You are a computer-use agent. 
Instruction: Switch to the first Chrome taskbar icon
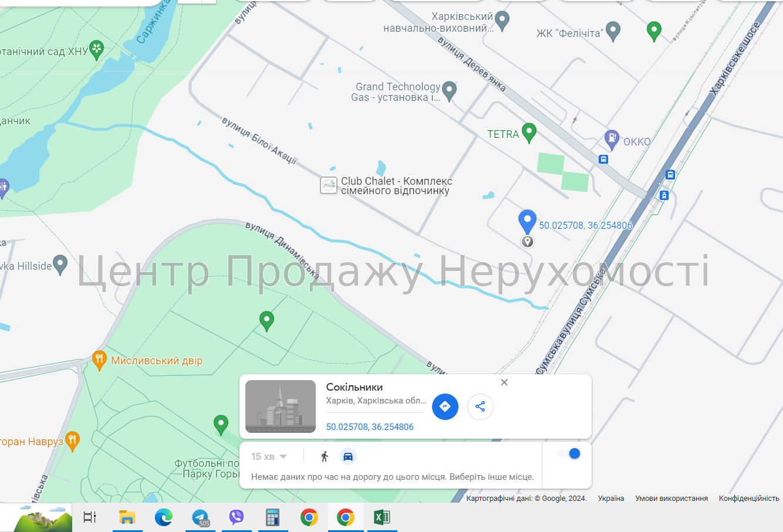tap(309, 517)
